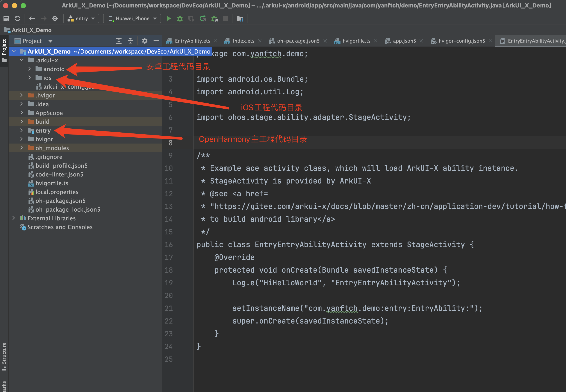Viewport: 566px width, 392px height.
Task: Expand the AppScope folder
Action: coord(21,113)
